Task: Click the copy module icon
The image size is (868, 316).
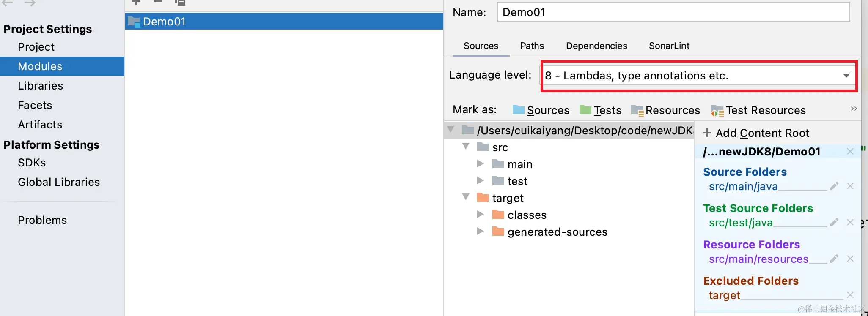Action: tap(180, 2)
